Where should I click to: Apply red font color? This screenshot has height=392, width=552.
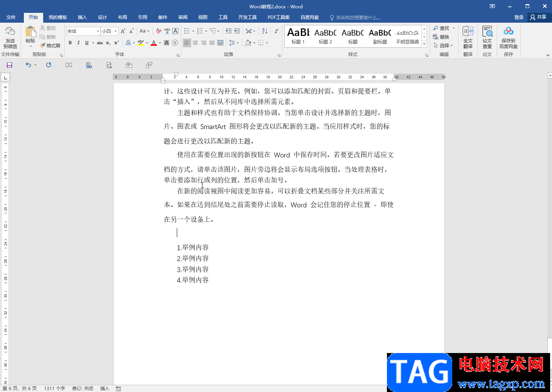(154, 43)
